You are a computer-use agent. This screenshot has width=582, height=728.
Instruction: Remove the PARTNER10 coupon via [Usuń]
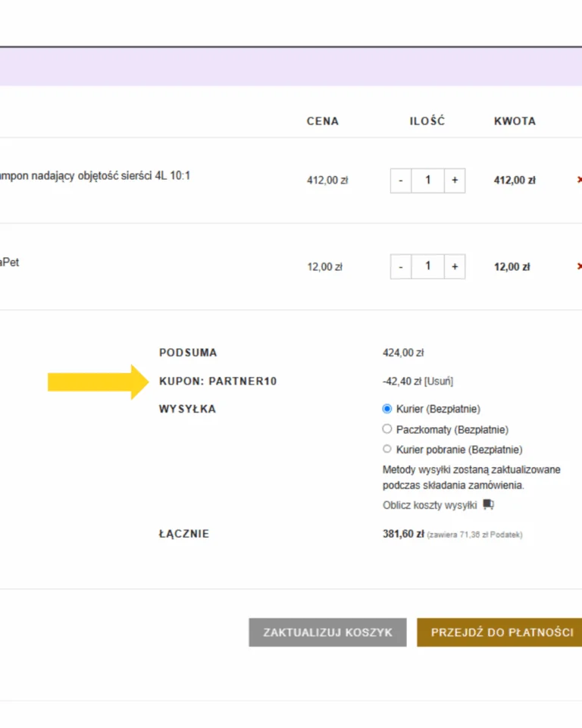[x=439, y=381]
